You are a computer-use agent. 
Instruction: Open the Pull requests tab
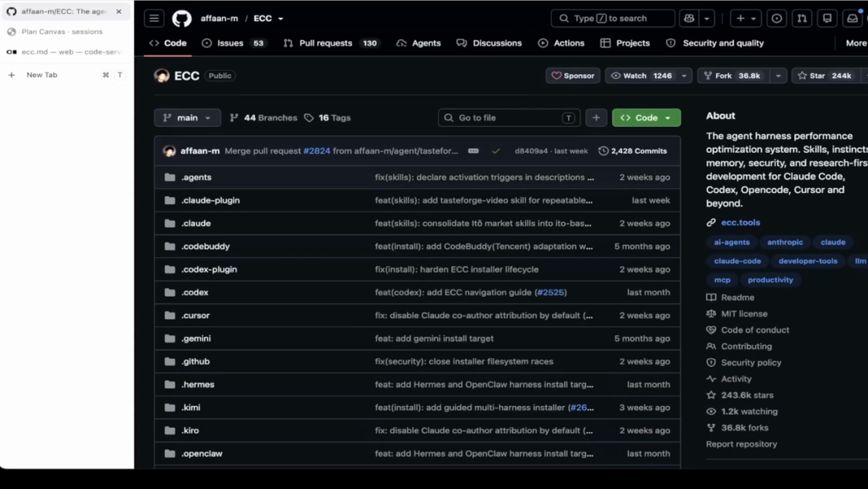pyautogui.click(x=331, y=43)
